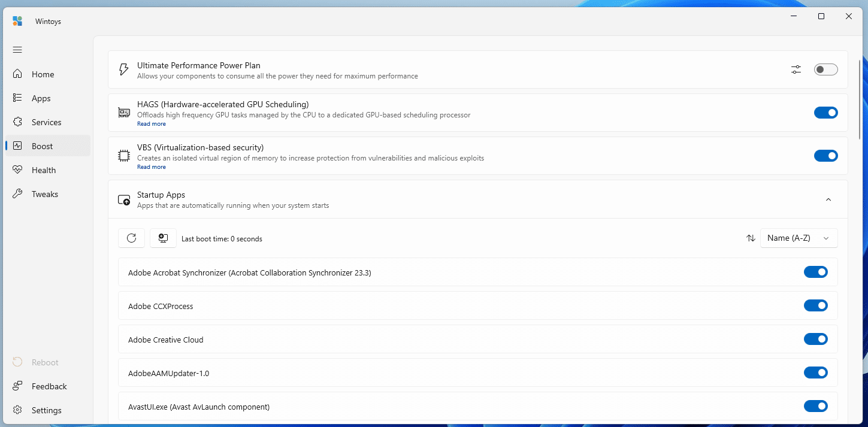This screenshot has height=427, width=868.
Task: Disable VBS virtualization-based security toggle
Action: [825, 156]
